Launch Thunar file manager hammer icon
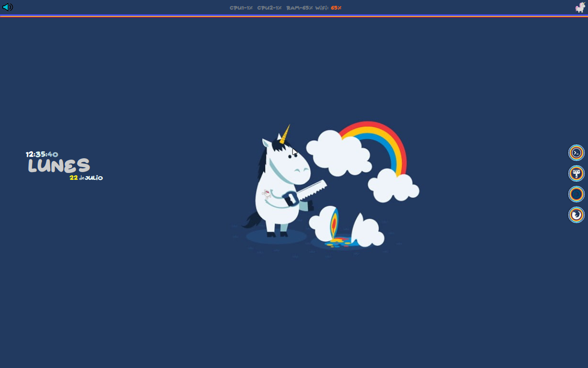Viewport: 588px width, 368px height. pyautogui.click(x=577, y=173)
